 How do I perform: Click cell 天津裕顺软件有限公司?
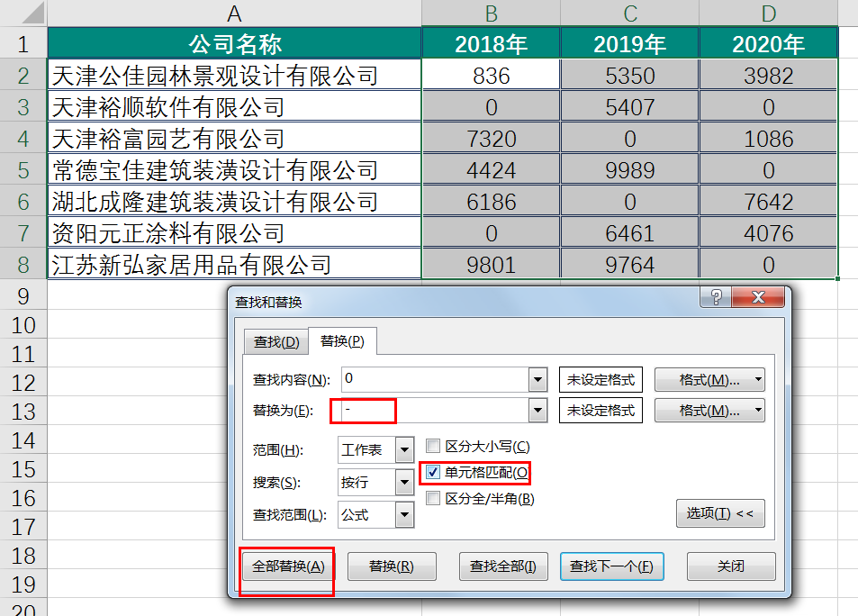click(x=234, y=107)
